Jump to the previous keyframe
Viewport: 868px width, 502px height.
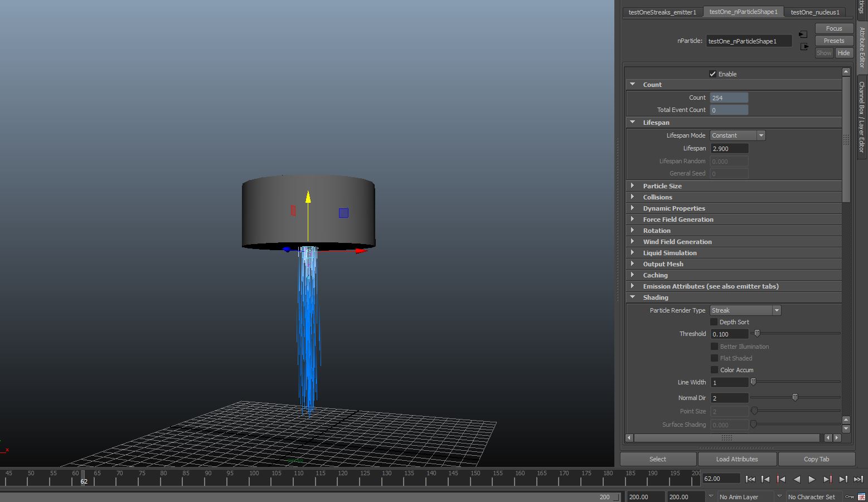[781, 479]
